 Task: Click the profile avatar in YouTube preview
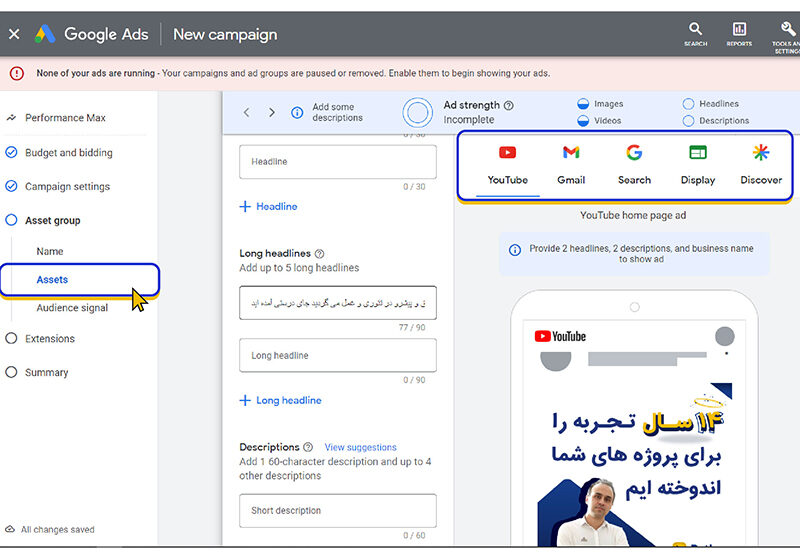pyautogui.click(x=724, y=337)
